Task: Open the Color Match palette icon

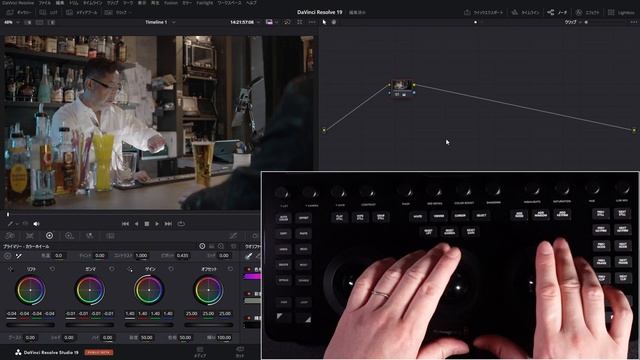Action: coord(30,236)
